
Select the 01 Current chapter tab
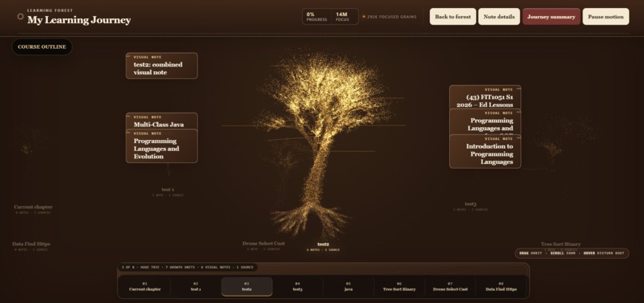[145, 286]
